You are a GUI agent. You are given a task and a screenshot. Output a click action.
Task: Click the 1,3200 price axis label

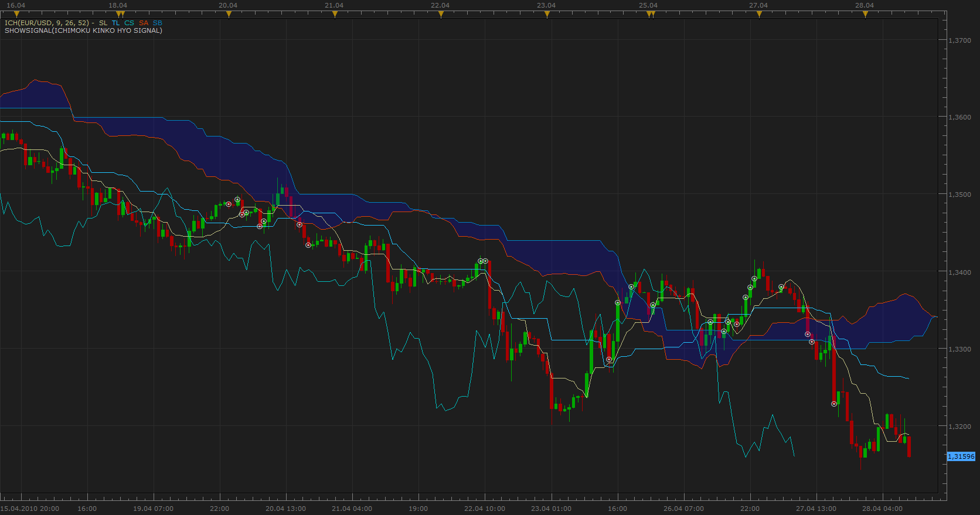click(960, 427)
